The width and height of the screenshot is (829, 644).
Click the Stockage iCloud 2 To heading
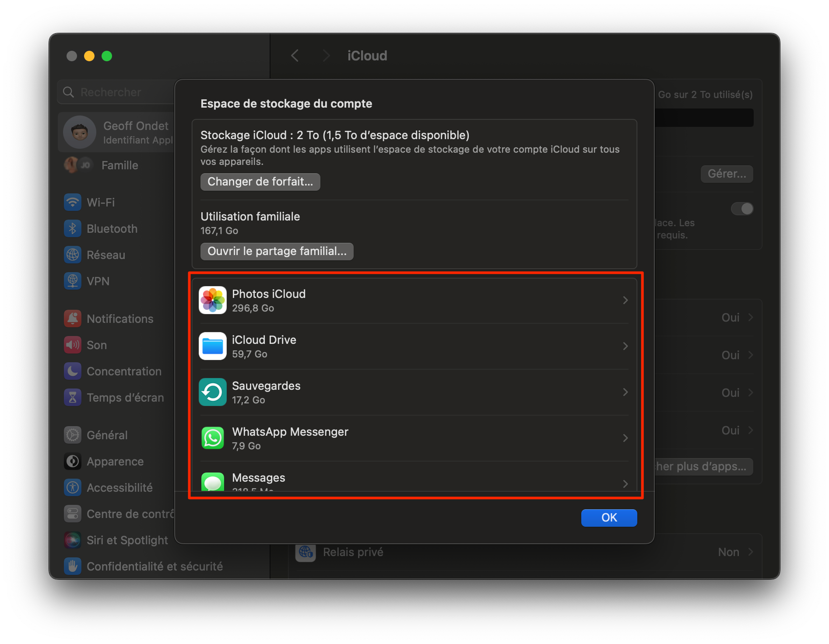pos(335,135)
